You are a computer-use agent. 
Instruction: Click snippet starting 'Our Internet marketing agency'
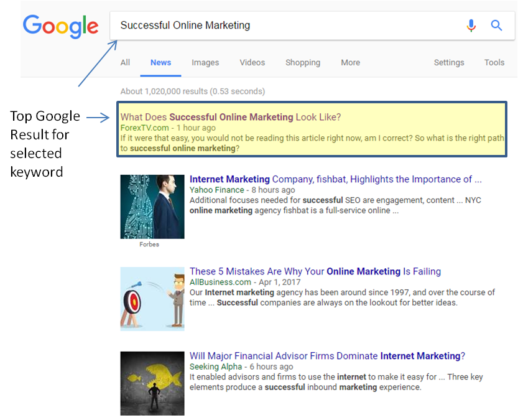coord(342,297)
